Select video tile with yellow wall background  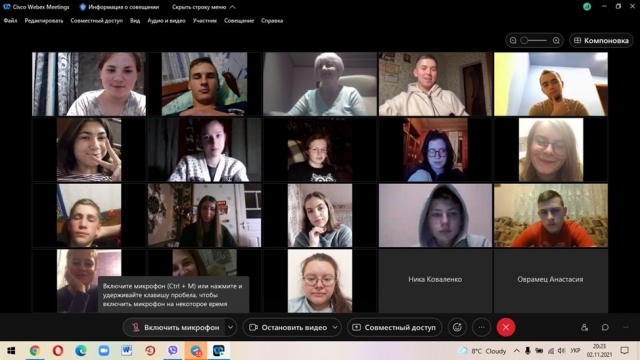(x=551, y=84)
